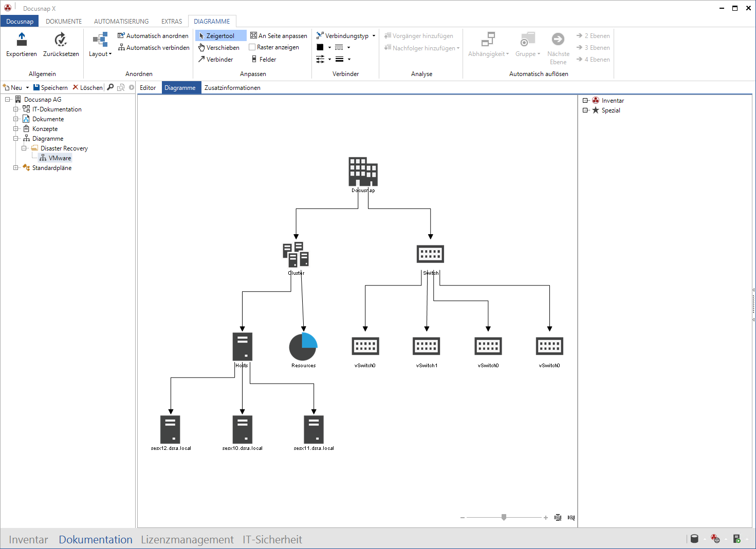Image resolution: width=756 pixels, height=549 pixels.
Task: Click the Felder button
Action: 264,60
